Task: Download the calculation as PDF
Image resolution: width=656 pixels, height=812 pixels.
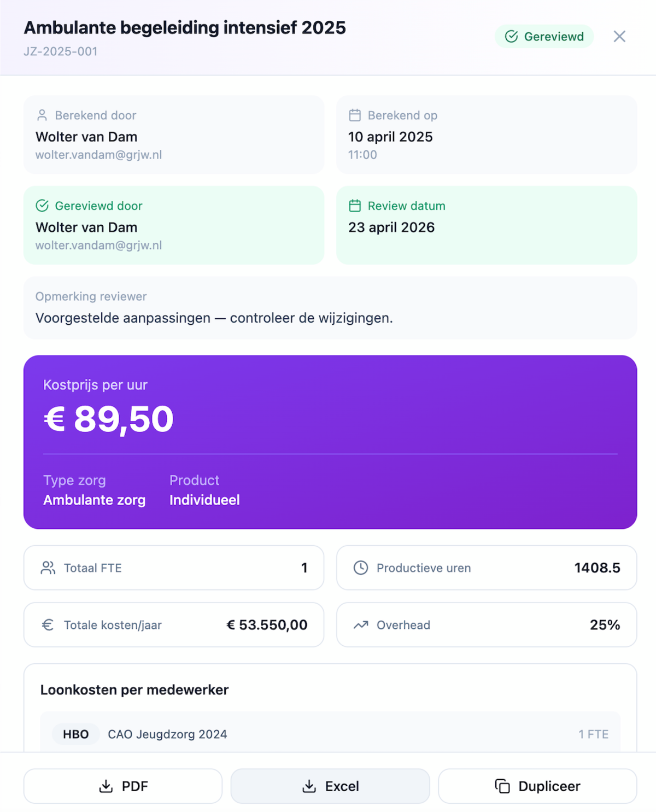Action: [123, 786]
